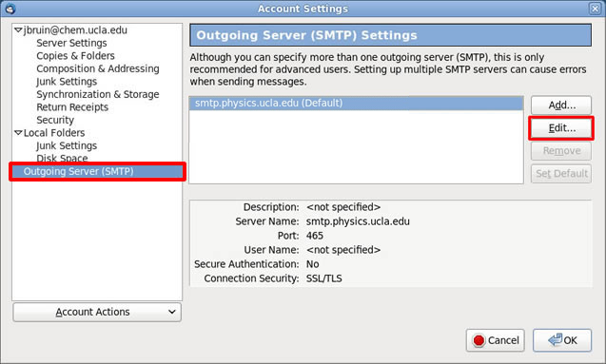Collapse the jbruin@chem.ucla.edu account tree
The width and height of the screenshot is (606, 364).
click(18, 29)
